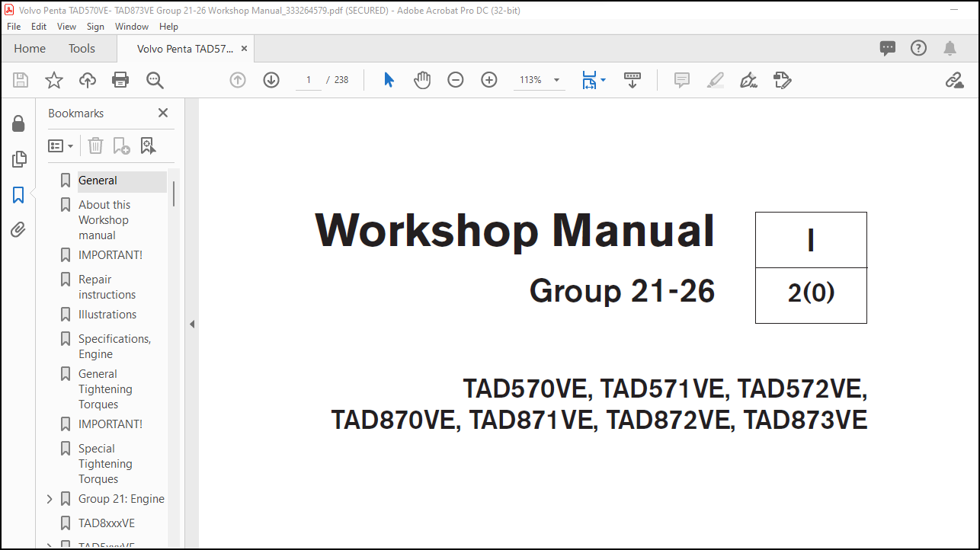Click the upload to cloud icon

coord(88,80)
